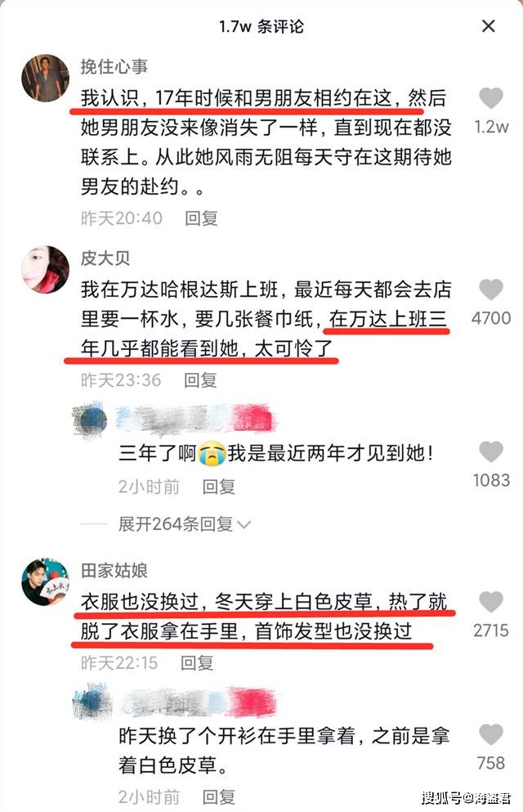Reply to the crying-emoji comment about 三年了

point(218,487)
